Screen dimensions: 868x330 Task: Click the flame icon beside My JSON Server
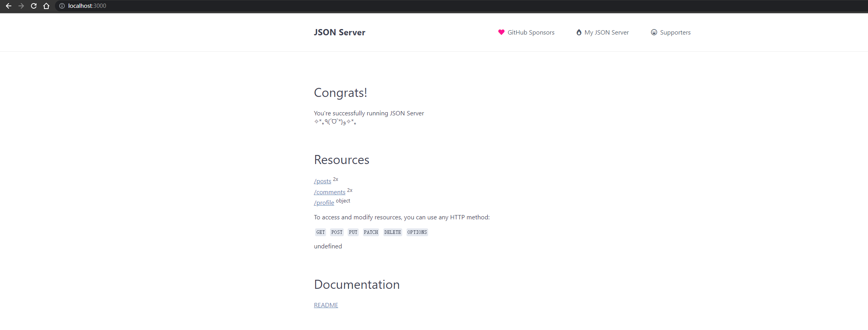point(579,32)
